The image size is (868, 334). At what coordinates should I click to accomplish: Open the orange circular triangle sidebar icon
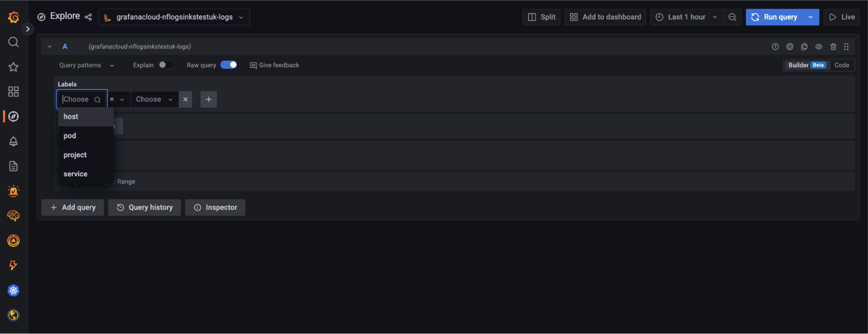coord(13,241)
